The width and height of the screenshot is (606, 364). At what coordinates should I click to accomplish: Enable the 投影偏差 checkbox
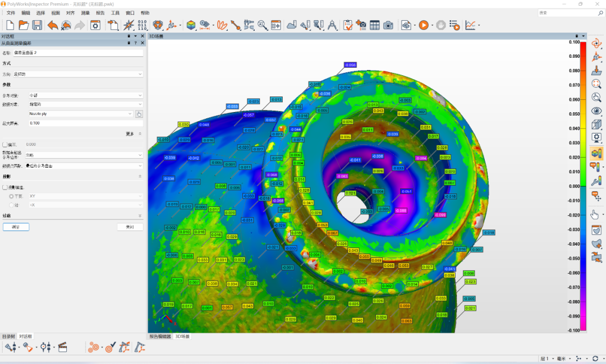(x=6, y=187)
